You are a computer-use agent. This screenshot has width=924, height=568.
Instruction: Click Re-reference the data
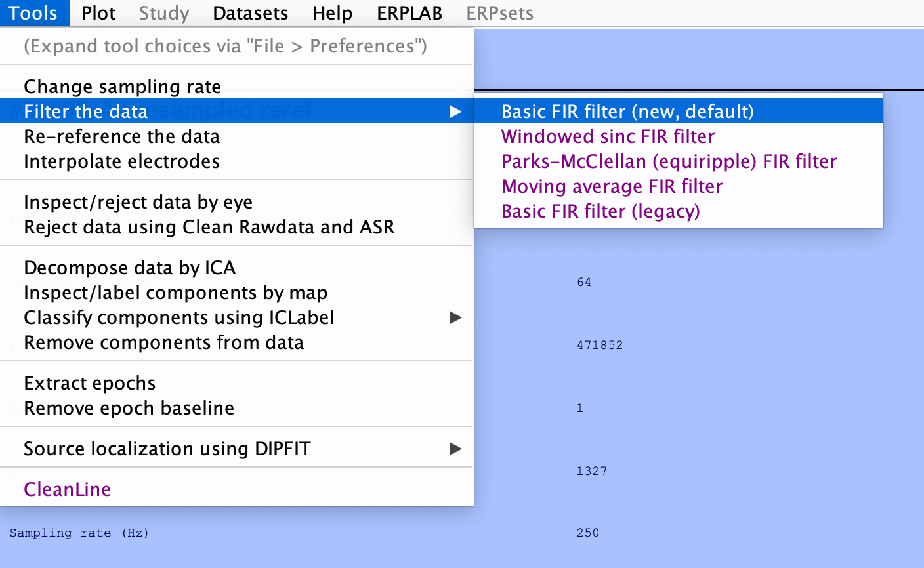pyautogui.click(x=121, y=136)
